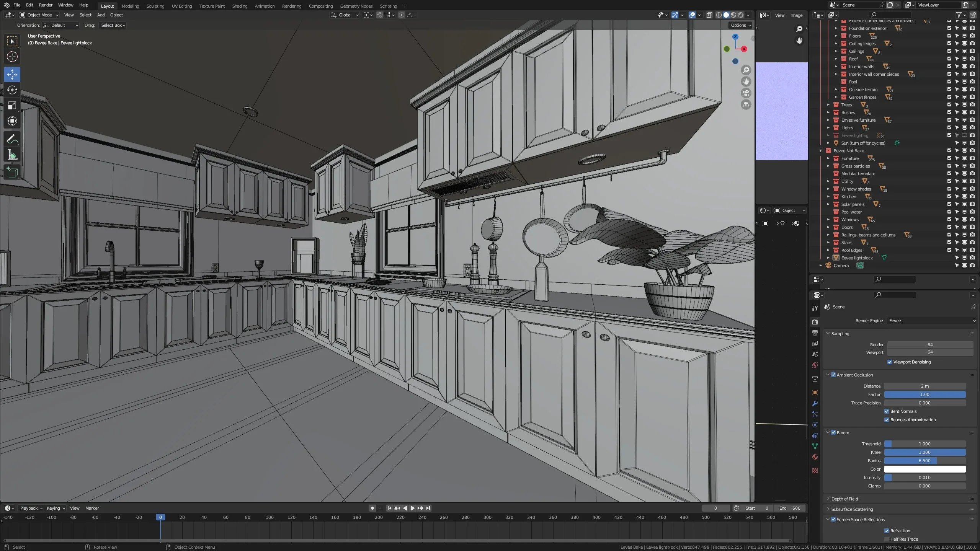This screenshot has height=551, width=980.
Task: Select the Move tool
Action: [12, 75]
